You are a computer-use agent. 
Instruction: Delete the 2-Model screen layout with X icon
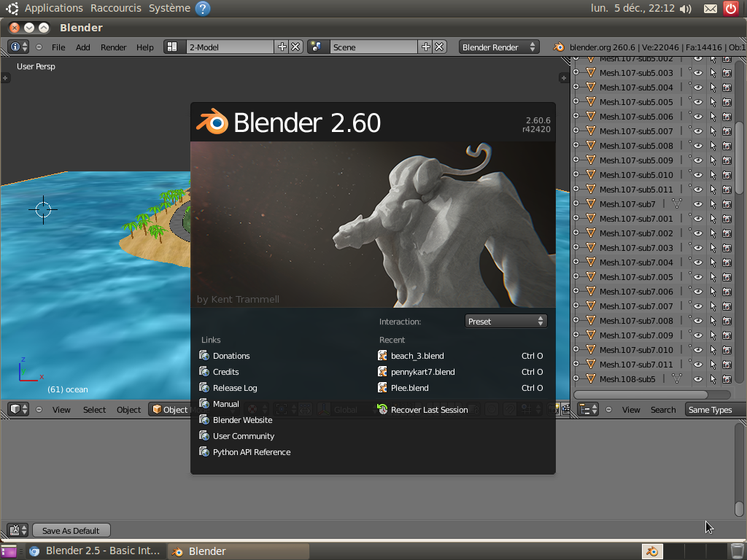pyautogui.click(x=295, y=47)
